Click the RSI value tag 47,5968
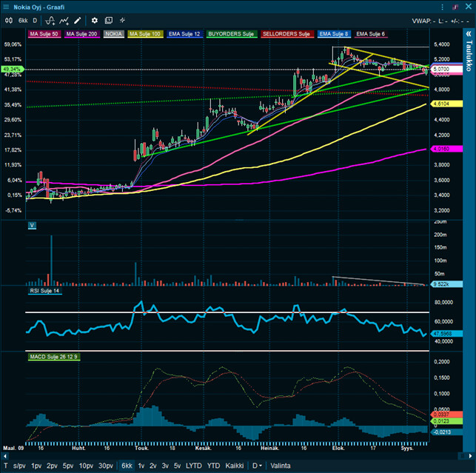This screenshot has width=476, height=473. pyautogui.click(x=446, y=334)
